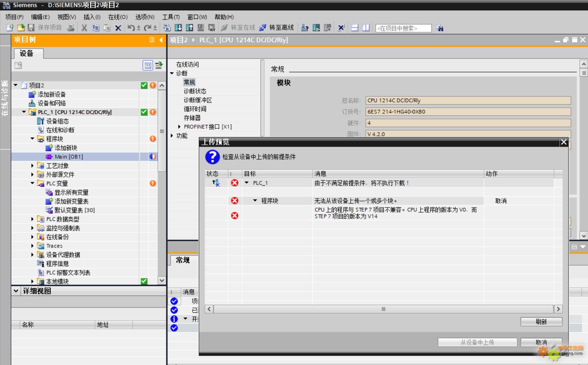Expand PROFINET接口 [X1] node
The image size is (588, 365).
179,127
